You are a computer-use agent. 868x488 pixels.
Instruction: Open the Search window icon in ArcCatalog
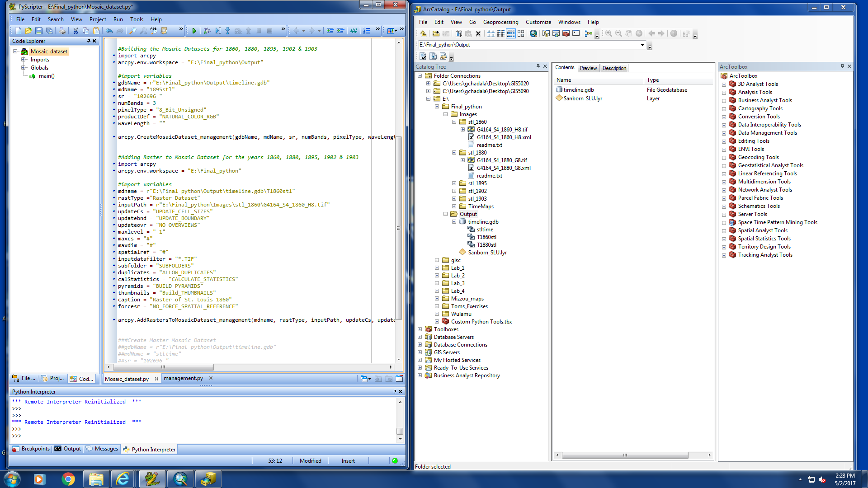tap(556, 33)
